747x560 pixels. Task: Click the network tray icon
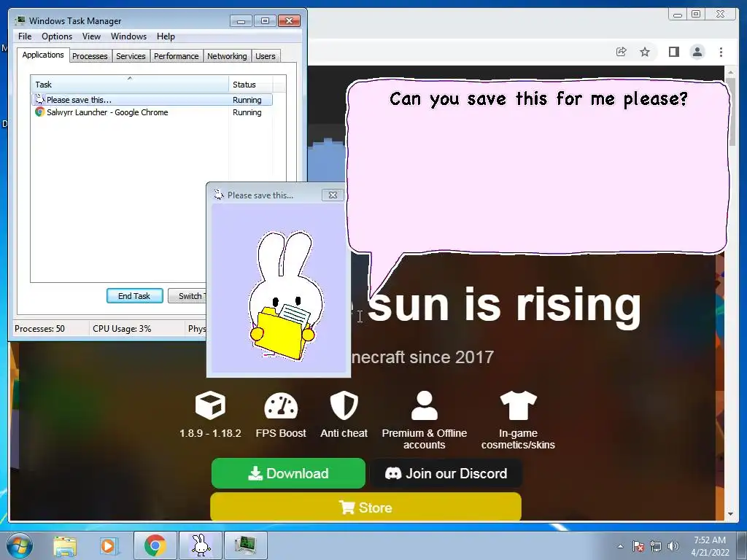click(x=656, y=546)
